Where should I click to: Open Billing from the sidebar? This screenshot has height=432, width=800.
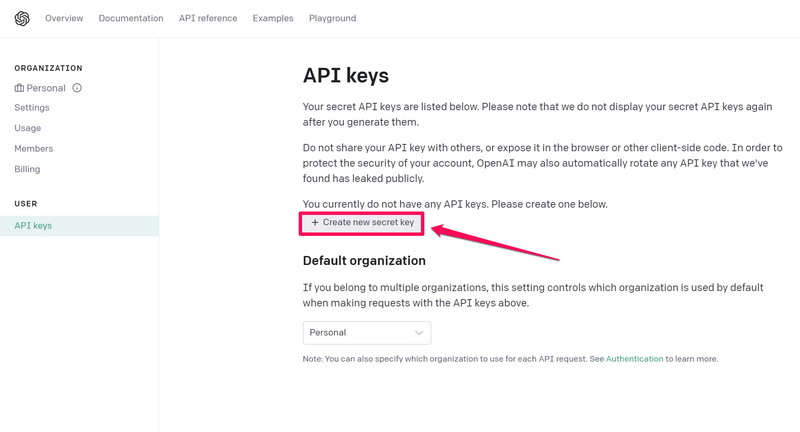click(x=28, y=169)
